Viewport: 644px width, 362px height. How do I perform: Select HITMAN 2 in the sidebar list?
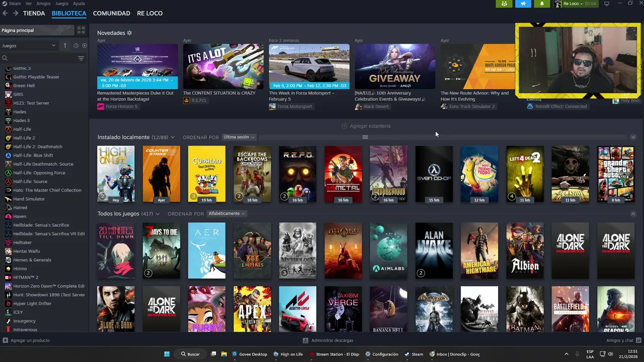26,278
